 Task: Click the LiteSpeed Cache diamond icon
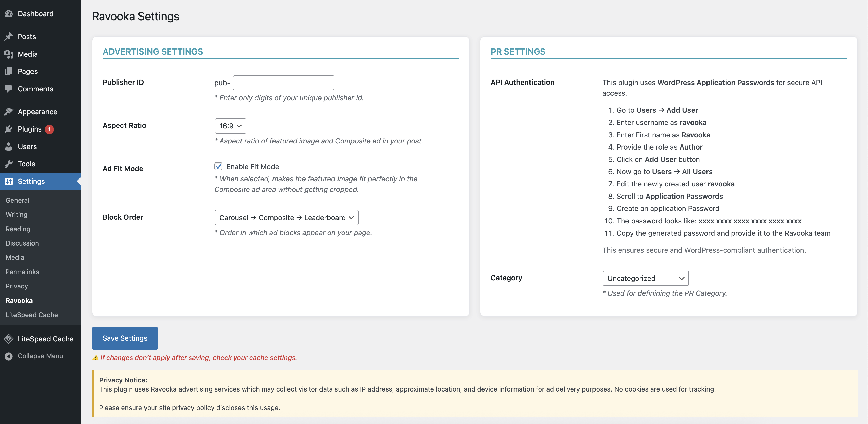[9, 339]
